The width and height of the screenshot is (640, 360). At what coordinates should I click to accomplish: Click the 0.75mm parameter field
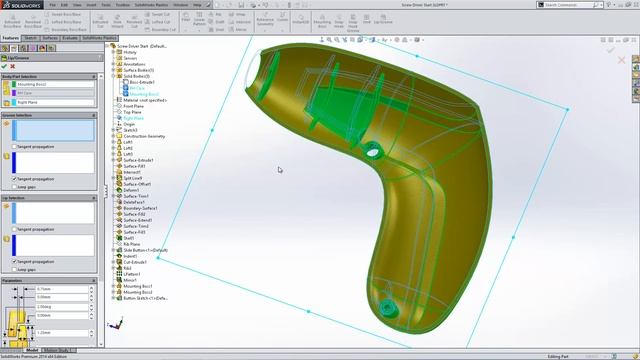pos(62,289)
